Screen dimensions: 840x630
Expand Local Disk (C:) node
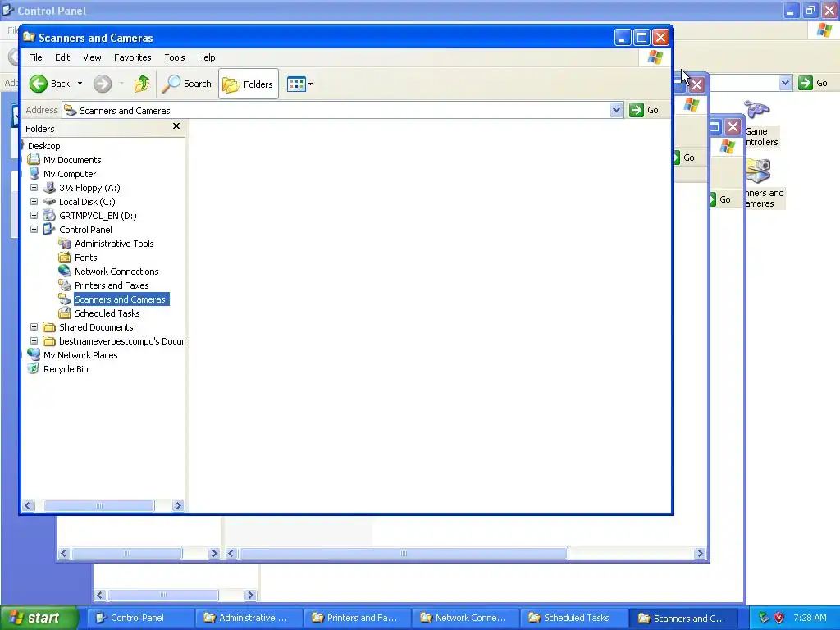click(x=34, y=202)
